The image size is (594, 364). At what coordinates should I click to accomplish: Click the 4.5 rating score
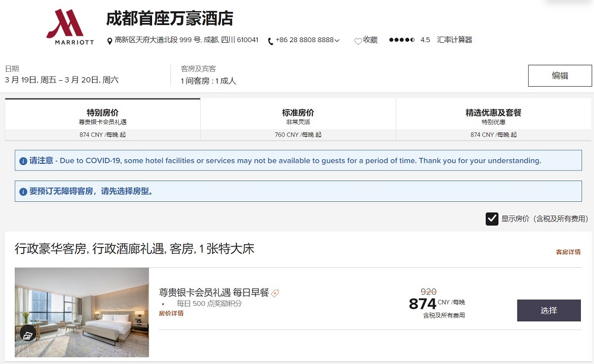[425, 40]
